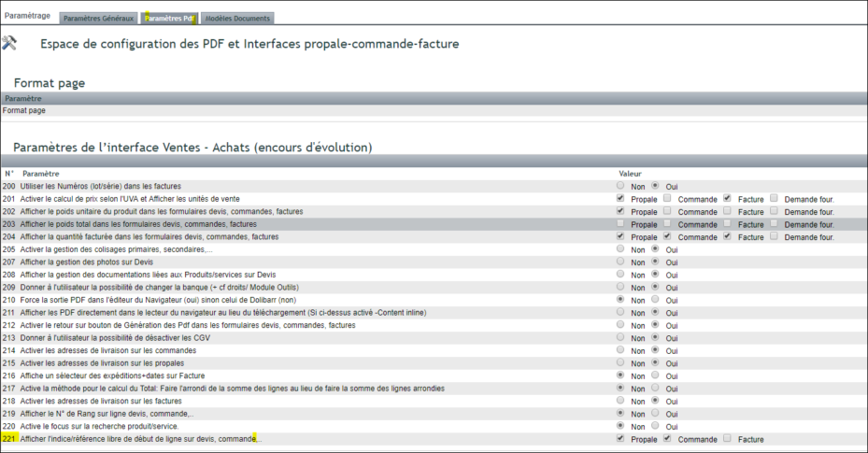The height and width of the screenshot is (453, 868).
Task: Select Oui for parameter 219 N° de Rang
Action: [655, 413]
